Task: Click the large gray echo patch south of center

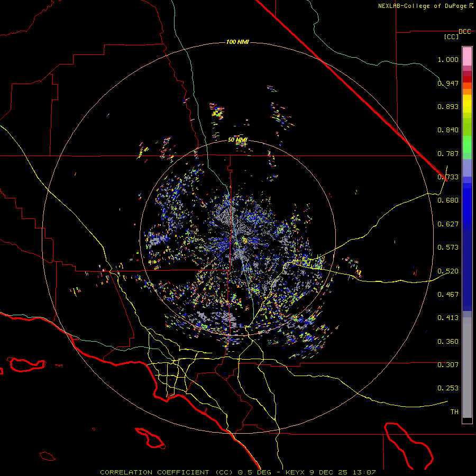Action: tap(217, 318)
